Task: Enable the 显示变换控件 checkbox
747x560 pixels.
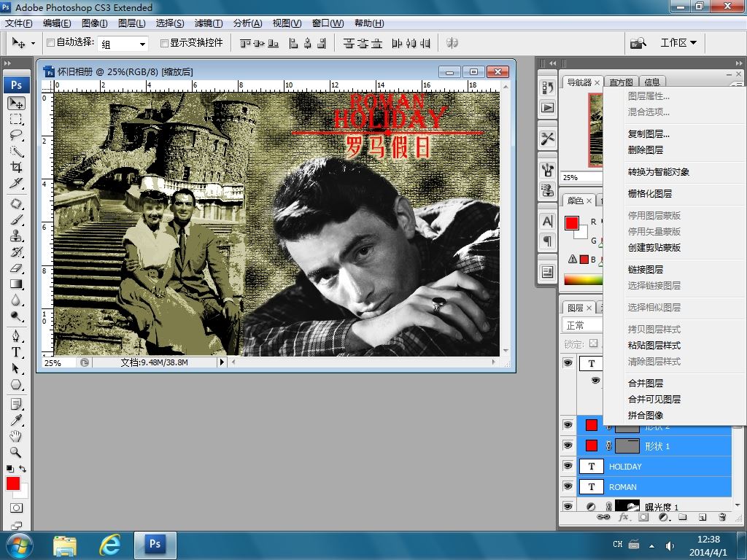Action: click(164, 43)
